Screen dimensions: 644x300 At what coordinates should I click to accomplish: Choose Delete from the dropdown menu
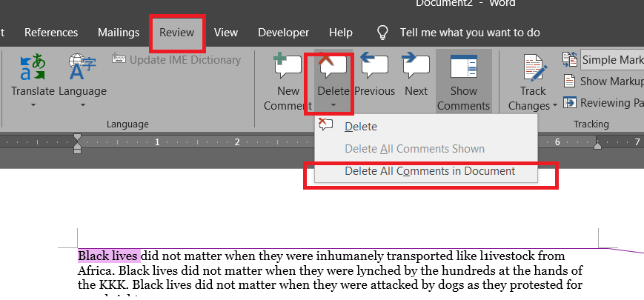(x=361, y=127)
